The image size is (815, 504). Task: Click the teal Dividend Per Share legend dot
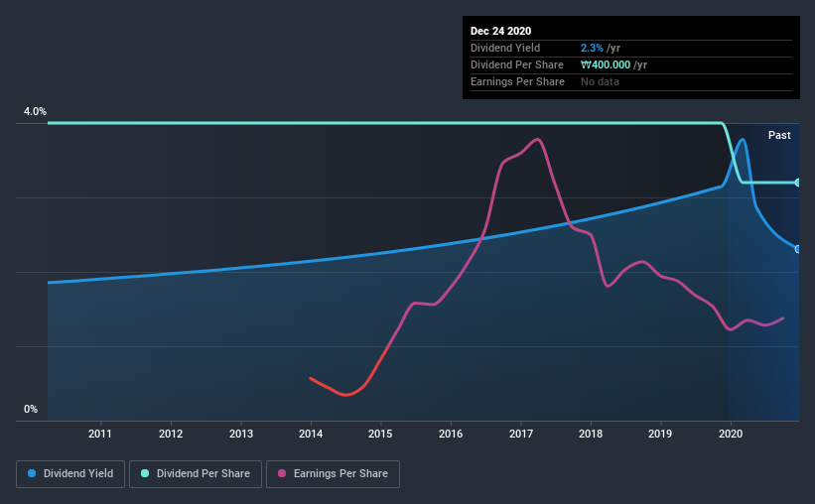click(145, 473)
